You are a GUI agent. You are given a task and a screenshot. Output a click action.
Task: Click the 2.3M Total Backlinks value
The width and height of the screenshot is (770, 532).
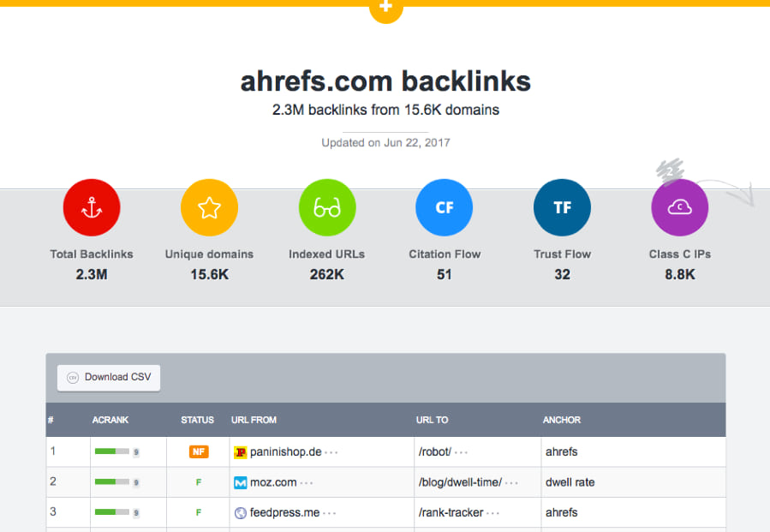click(92, 275)
